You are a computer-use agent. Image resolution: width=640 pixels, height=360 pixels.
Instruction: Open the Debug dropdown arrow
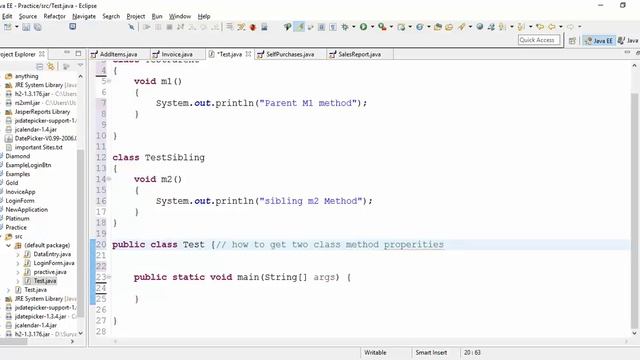[353, 27]
